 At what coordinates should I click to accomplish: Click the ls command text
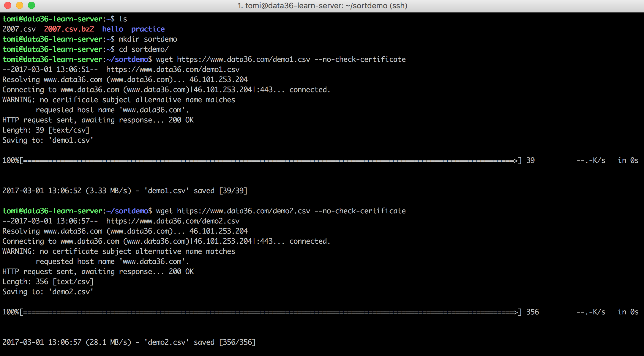tap(124, 19)
